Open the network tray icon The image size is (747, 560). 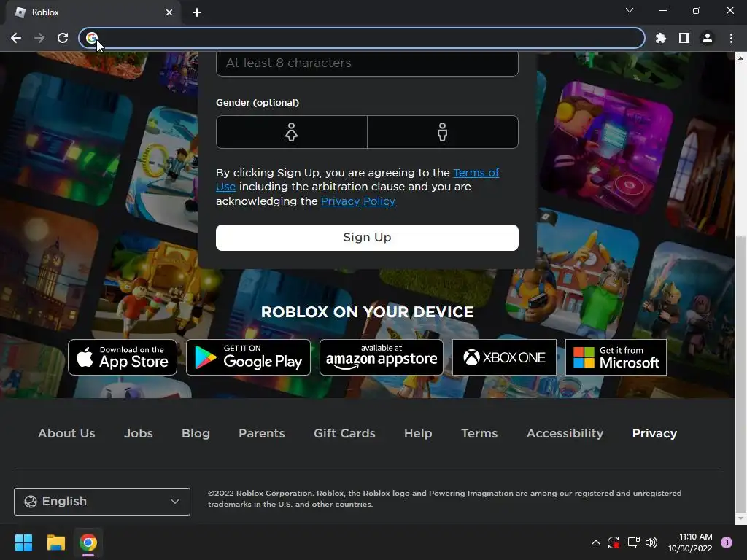(633, 542)
